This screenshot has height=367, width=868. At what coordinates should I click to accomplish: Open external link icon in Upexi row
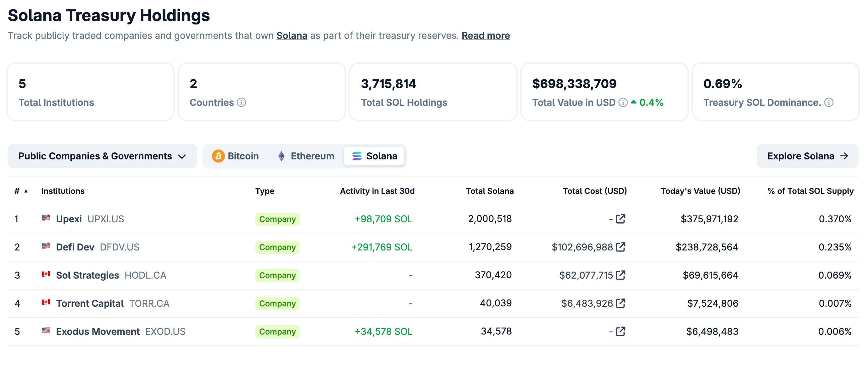[x=620, y=219]
